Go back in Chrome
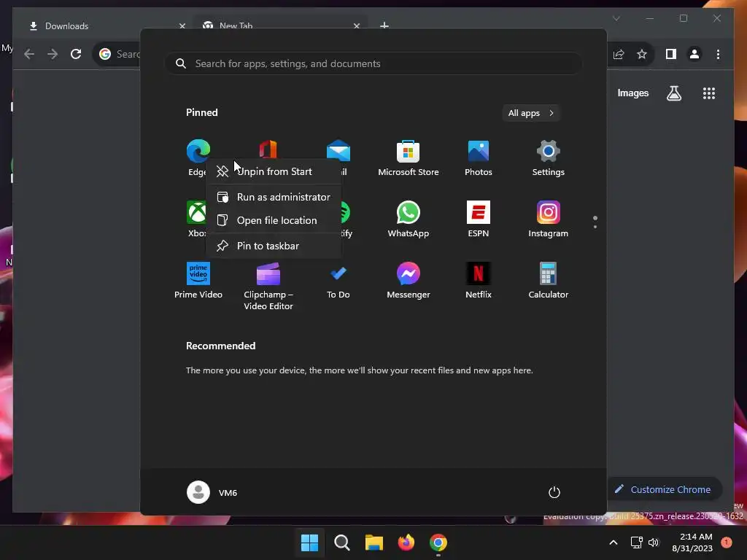Screen dimensions: 747x560 pos(29,54)
